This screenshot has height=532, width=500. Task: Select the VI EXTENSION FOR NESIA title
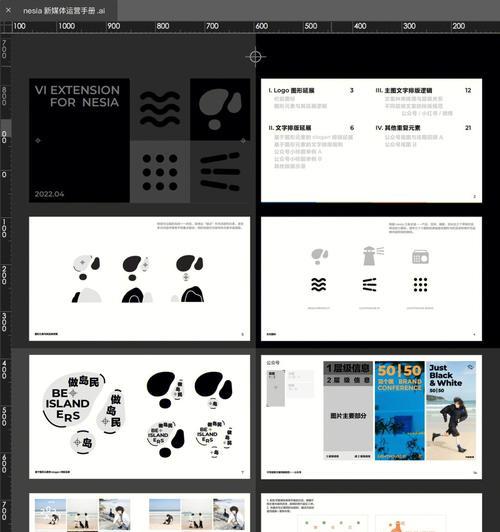coord(77,96)
